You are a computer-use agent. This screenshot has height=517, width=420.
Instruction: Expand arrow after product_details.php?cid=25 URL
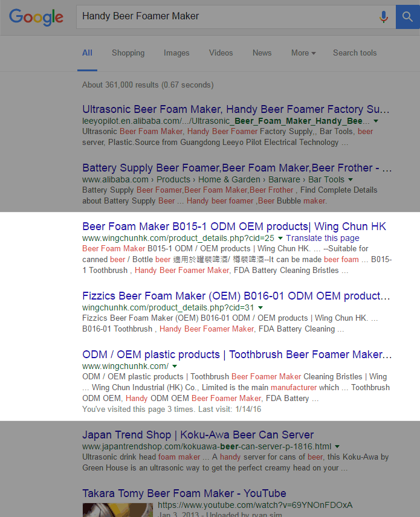pyautogui.click(x=280, y=238)
